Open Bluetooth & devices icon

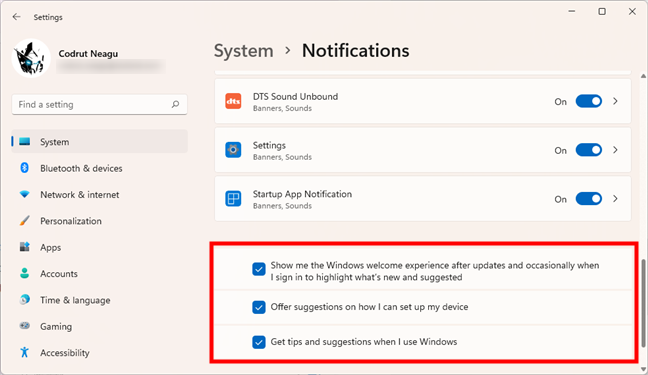pyautogui.click(x=24, y=168)
